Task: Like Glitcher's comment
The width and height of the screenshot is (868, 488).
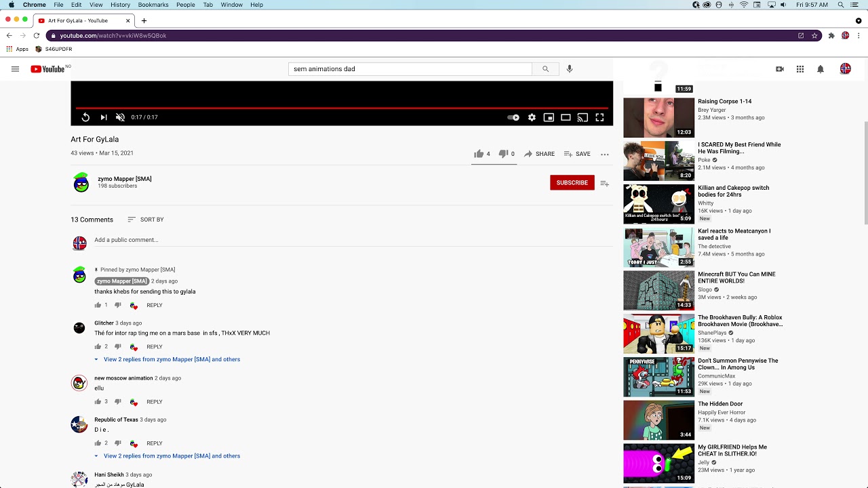Action: coord(98,346)
